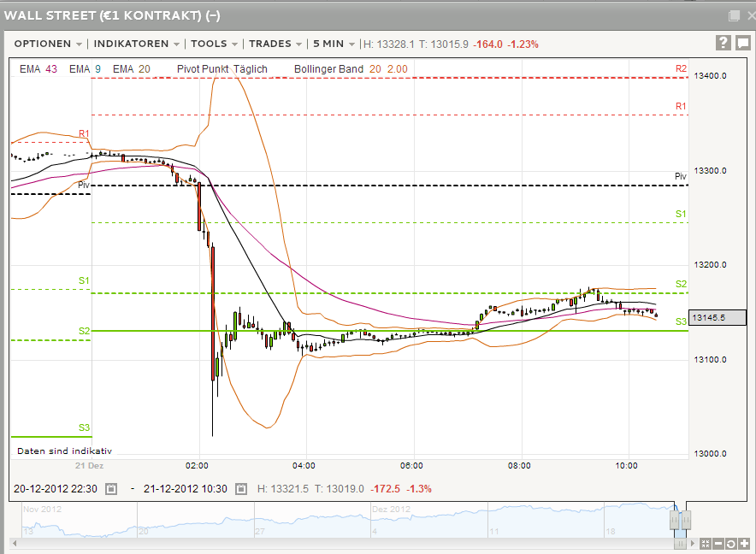Click the Dez 2012 label in navigator

391,510
